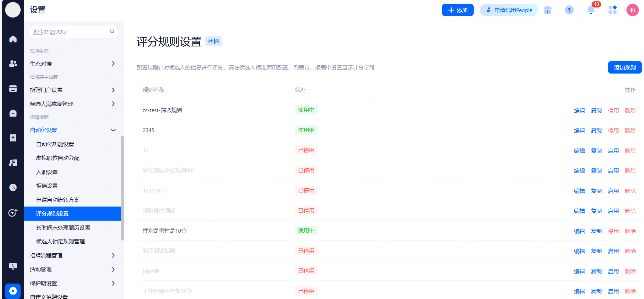The height and width of the screenshot is (299, 644).
Task: Expand the 生态对接 menu section
Action: coord(72,64)
